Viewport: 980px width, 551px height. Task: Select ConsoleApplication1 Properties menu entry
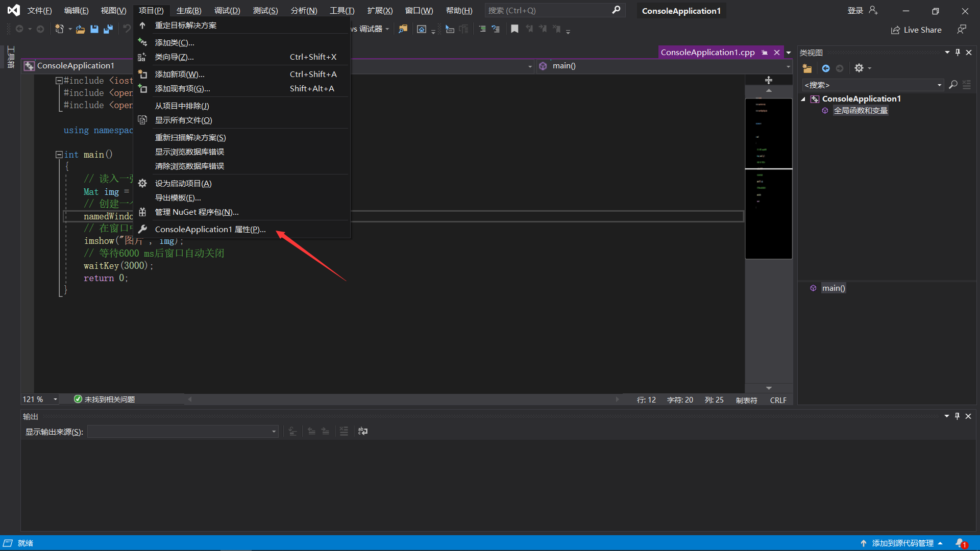click(210, 230)
